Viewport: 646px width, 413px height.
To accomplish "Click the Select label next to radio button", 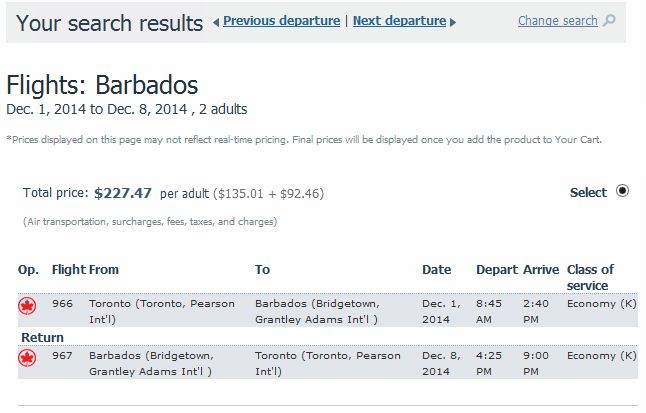I will [588, 192].
